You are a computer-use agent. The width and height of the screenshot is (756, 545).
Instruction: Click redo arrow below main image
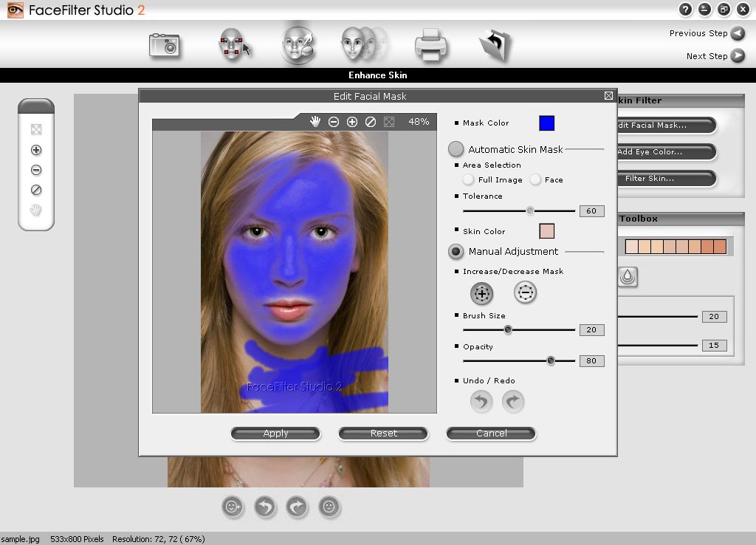coord(297,507)
